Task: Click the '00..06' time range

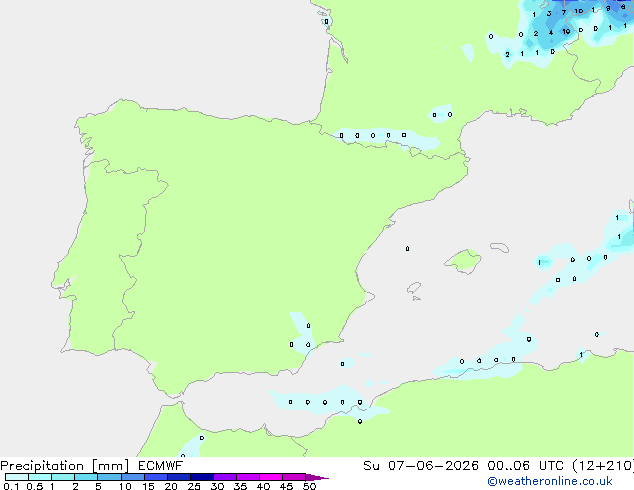Action: tap(509, 466)
